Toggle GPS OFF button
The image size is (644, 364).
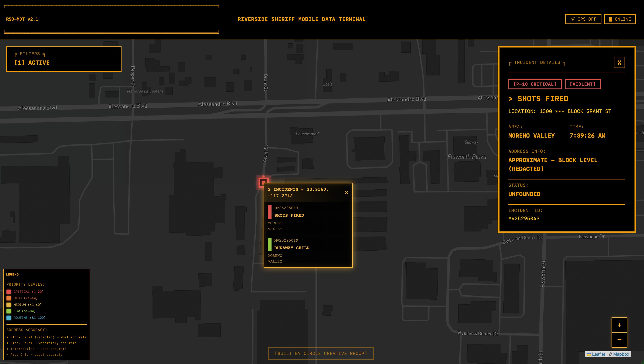tap(583, 19)
